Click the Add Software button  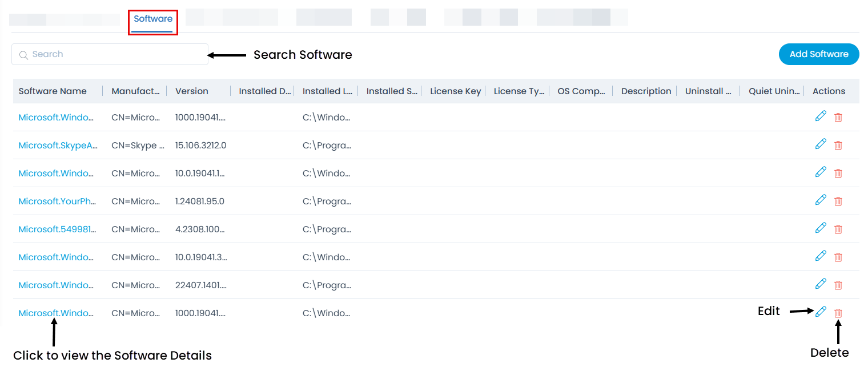818,54
